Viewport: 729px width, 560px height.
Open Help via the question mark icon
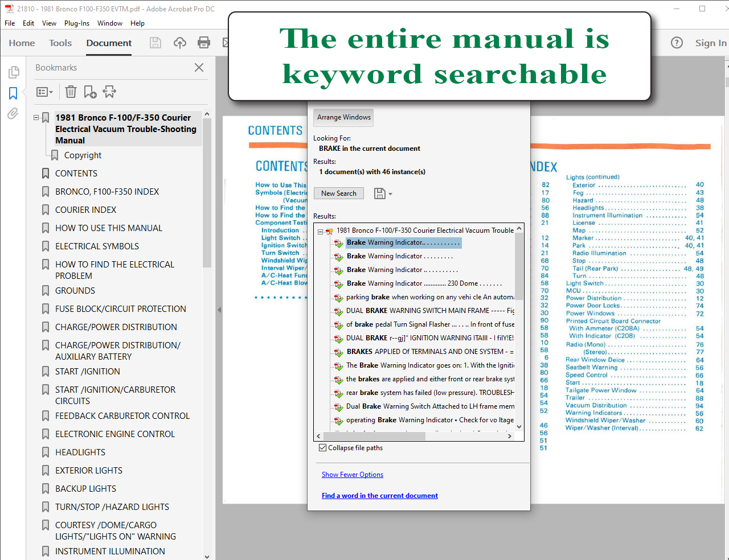(x=677, y=43)
